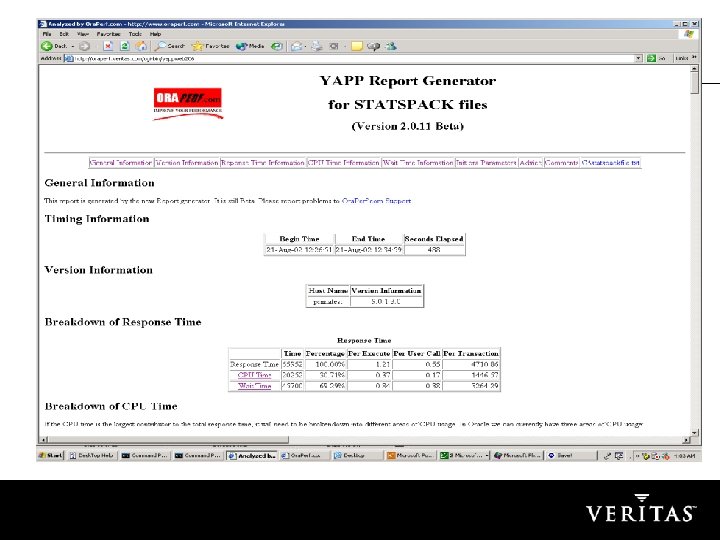Image resolution: width=720 pixels, height=540 pixels.
Task: Click the Host Name column header
Action: [x=328, y=290]
